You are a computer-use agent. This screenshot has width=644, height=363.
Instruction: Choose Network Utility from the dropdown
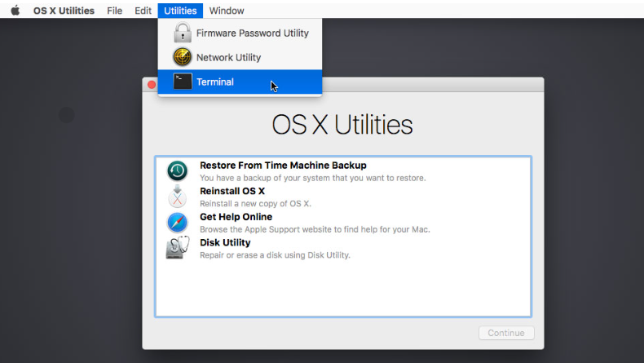pyautogui.click(x=228, y=58)
